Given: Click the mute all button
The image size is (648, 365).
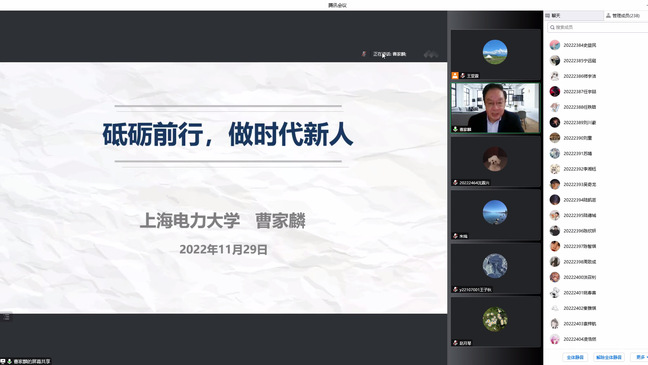Looking at the screenshot, I should [575, 357].
